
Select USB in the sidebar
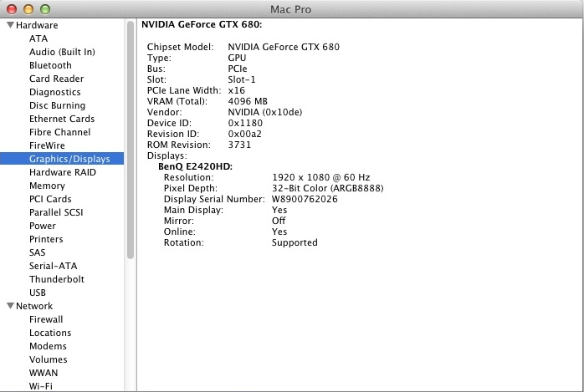38,293
